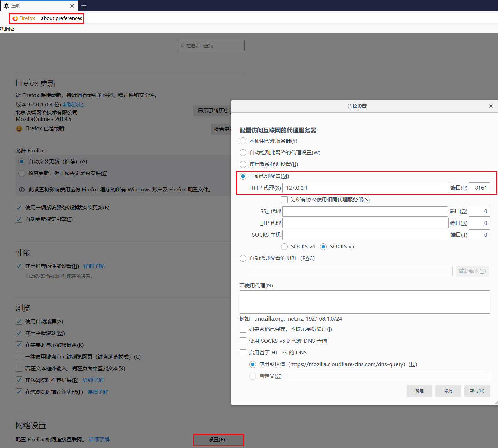
Task: Enable 如果密码已保存，不提示身份验证 checkbox
Action: pyautogui.click(x=243, y=329)
